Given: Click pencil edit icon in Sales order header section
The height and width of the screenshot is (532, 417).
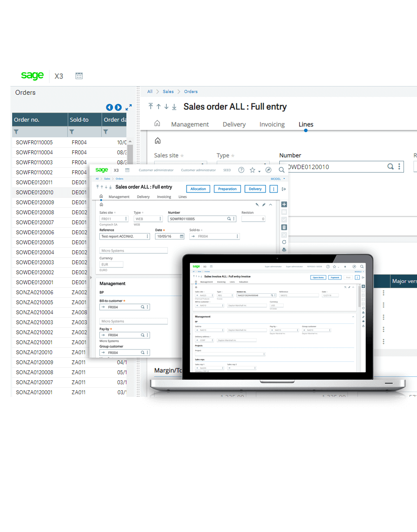Looking at the screenshot, I should point(264,204).
